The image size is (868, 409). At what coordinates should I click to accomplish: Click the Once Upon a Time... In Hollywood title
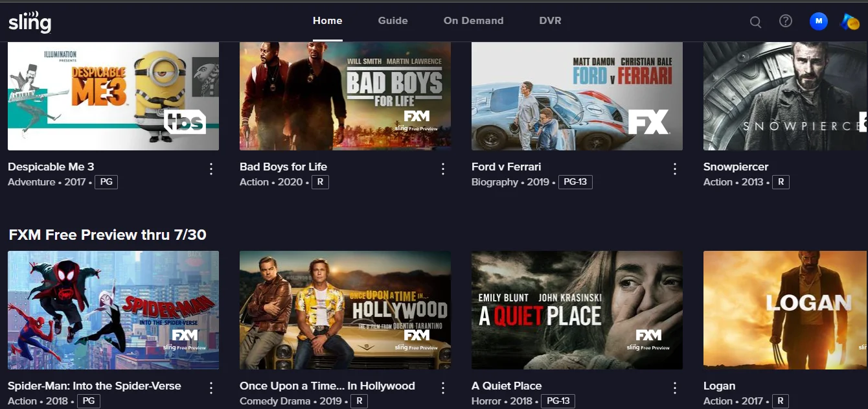pos(327,386)
